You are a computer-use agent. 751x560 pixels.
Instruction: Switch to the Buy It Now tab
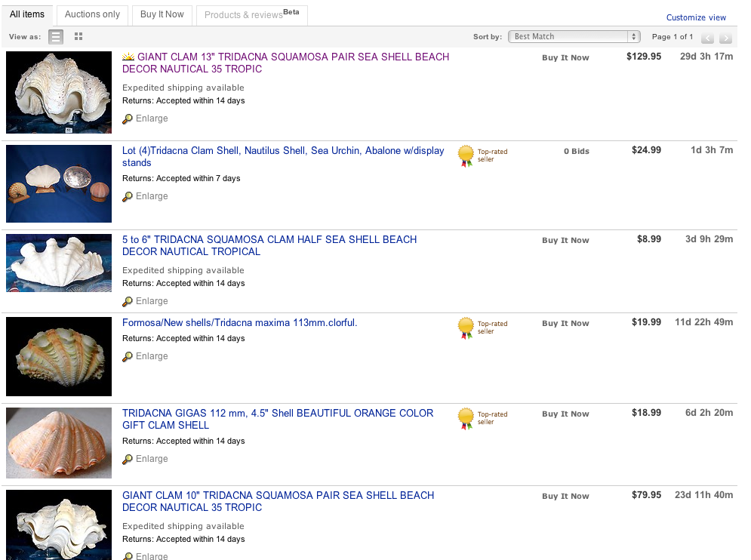click(162, 14)
